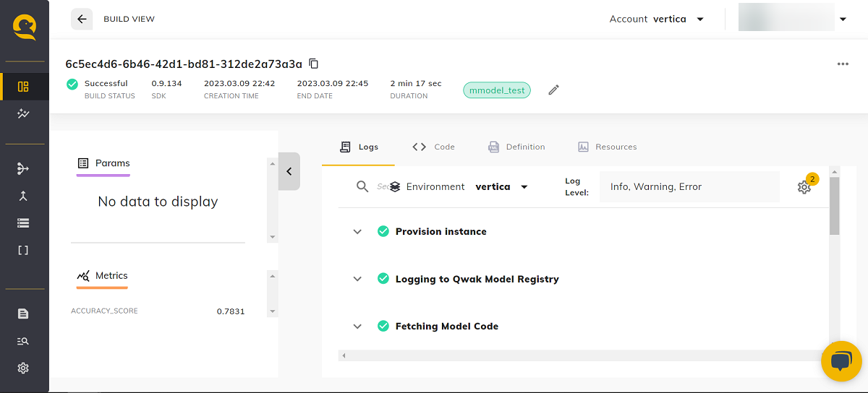Click Fetching Model Code success check
The height and width of the screenshot is (393, 868).
[x=383, y=326]
